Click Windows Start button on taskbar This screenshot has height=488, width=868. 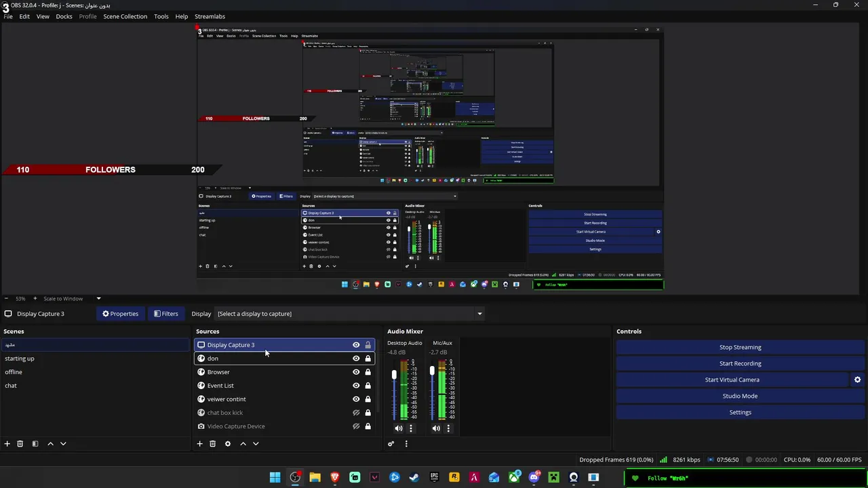coord(275,478)
